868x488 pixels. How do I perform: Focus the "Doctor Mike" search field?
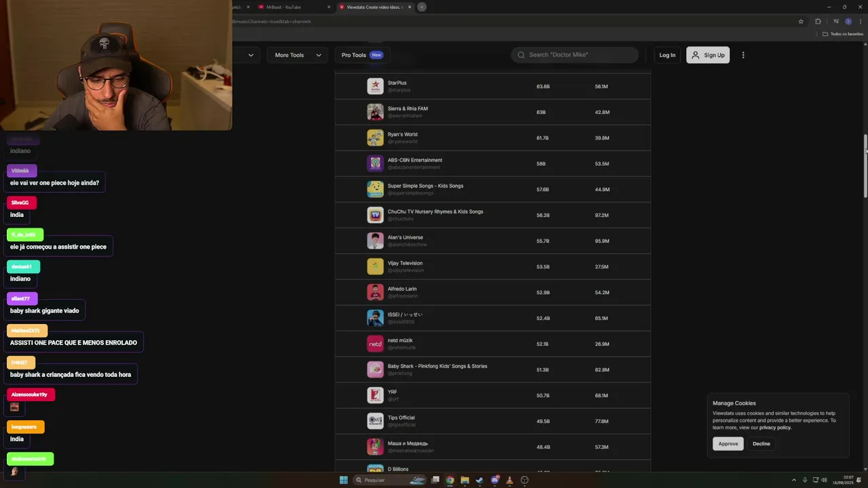pos(575,55)
